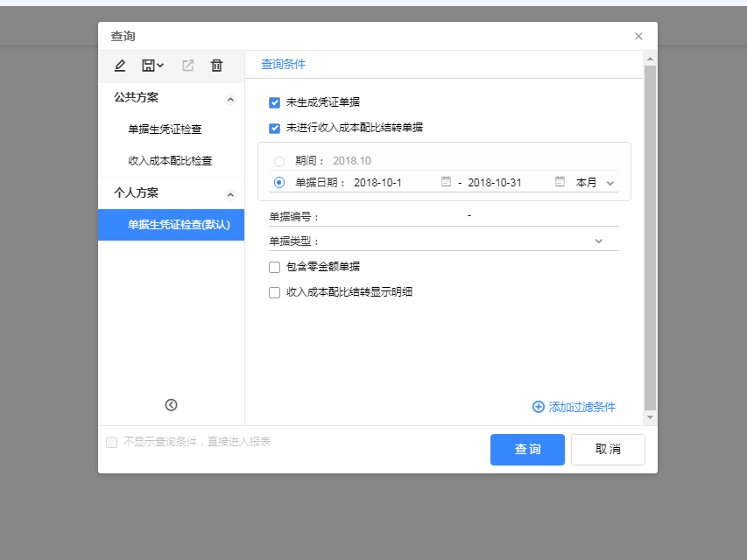Image resolution: width=747 pixels, height=560 pixels.
Task: Click the save scheme disk icon
Action: pos(149,66)
